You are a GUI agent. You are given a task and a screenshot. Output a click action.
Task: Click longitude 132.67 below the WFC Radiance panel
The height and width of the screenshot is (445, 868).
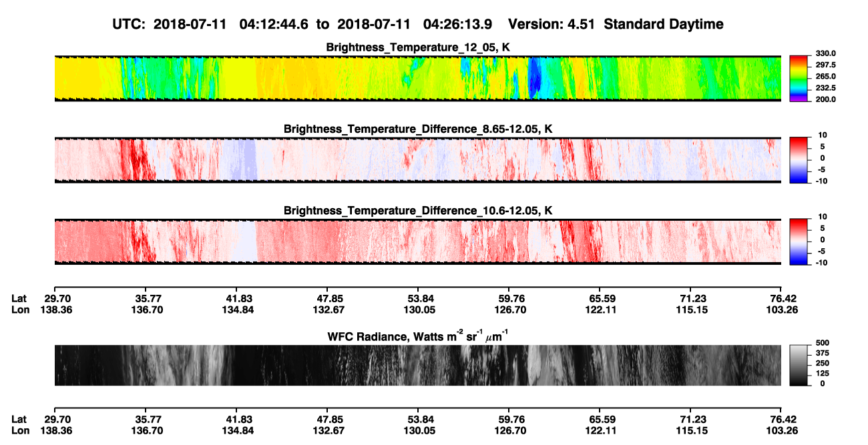tap(329, 430)
